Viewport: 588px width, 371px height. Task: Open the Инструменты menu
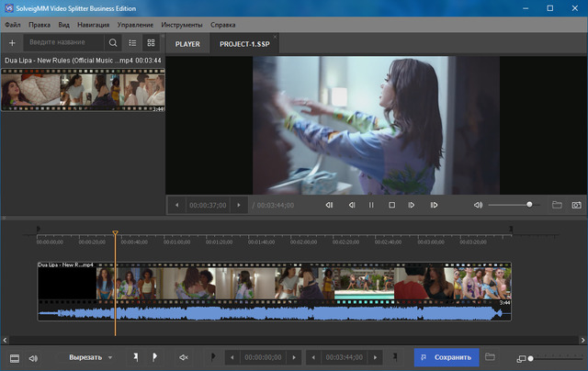coord(180,25)
